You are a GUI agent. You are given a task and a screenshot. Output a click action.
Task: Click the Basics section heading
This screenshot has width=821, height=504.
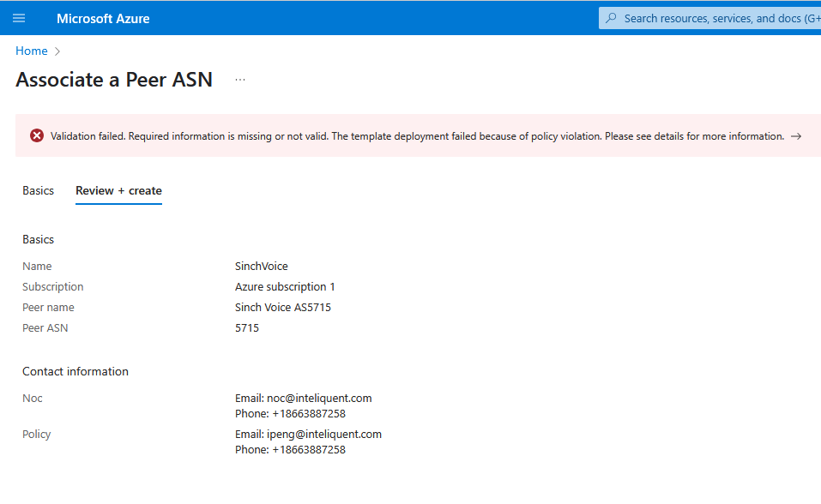pos(39,239)
